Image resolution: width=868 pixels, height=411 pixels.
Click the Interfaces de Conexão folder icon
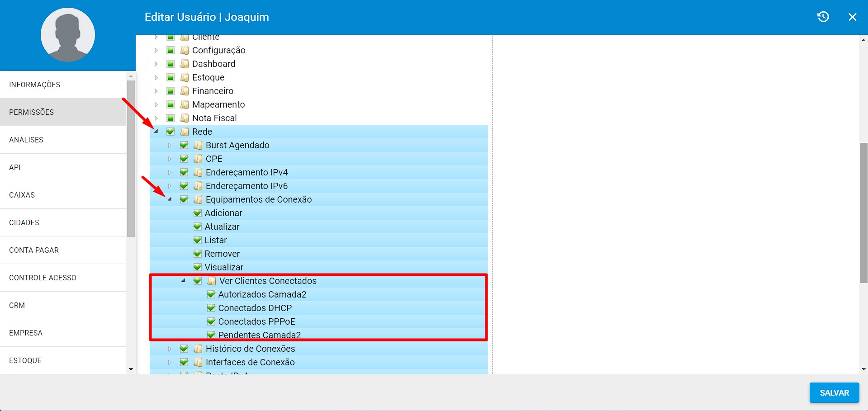point(198,362)
